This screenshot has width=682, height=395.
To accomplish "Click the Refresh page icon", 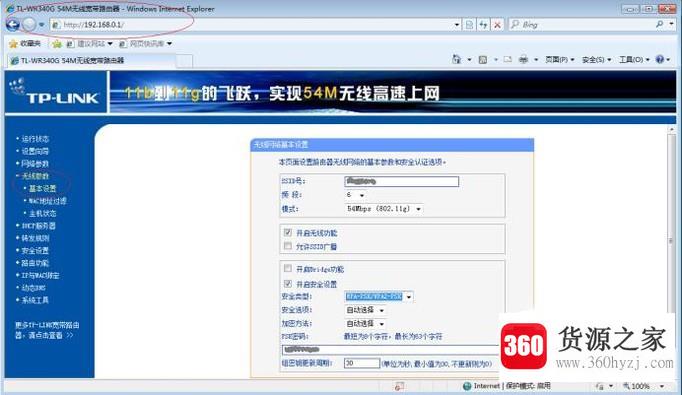I will click(483, 25).
